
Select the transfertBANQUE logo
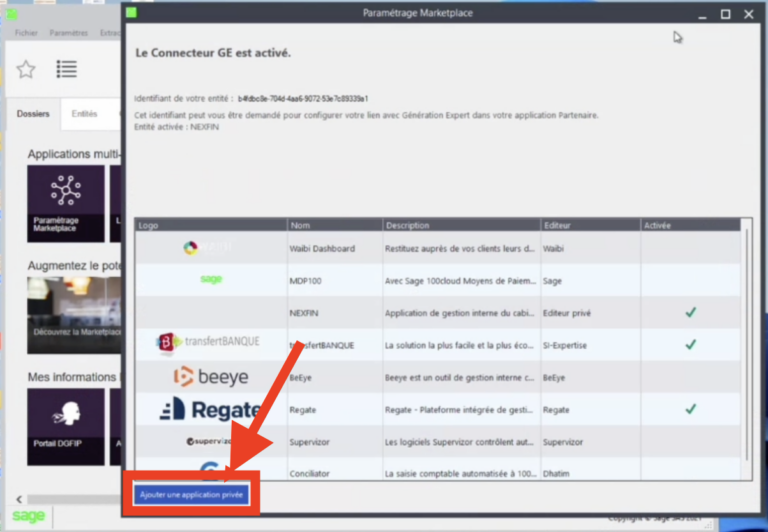208,341
